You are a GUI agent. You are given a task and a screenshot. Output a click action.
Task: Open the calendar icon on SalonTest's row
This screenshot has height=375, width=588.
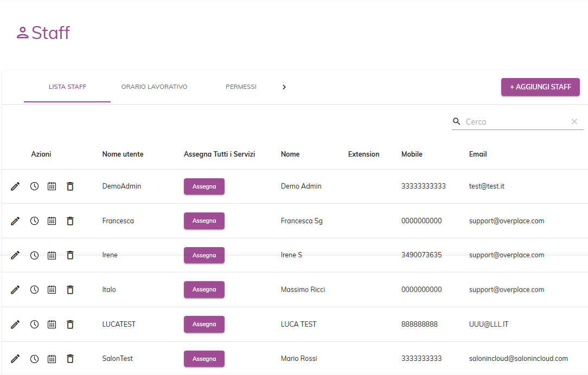(x=52, y=358)
